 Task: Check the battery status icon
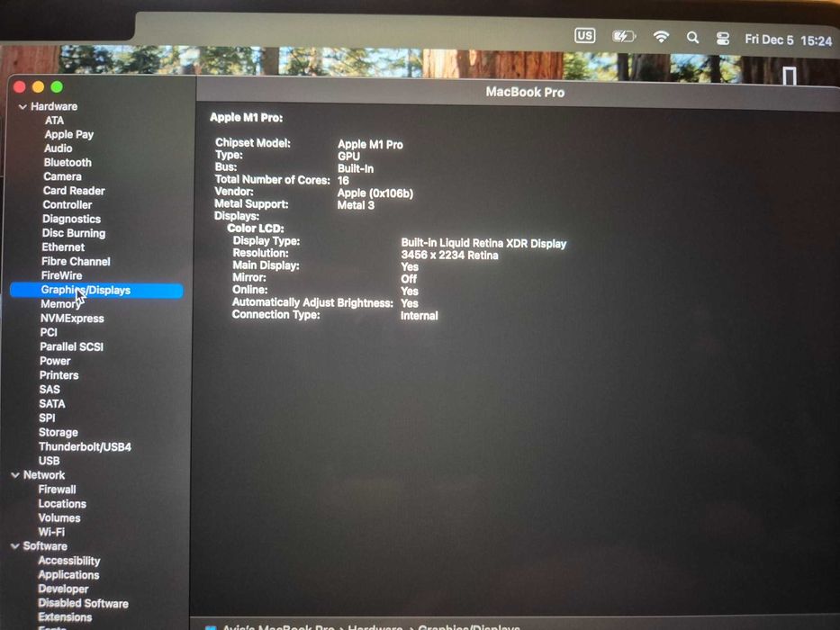coord(624,36)
